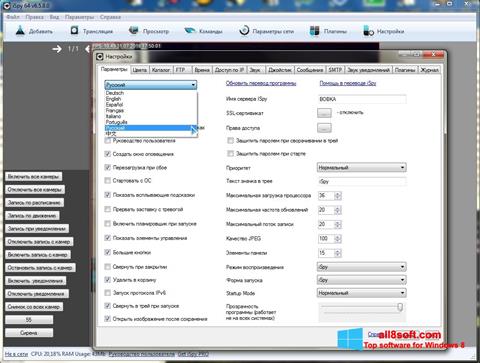Enable Запуск протокола IPv6 checkbox
This screenshot has width=480, height=363.
click(107, 293)
